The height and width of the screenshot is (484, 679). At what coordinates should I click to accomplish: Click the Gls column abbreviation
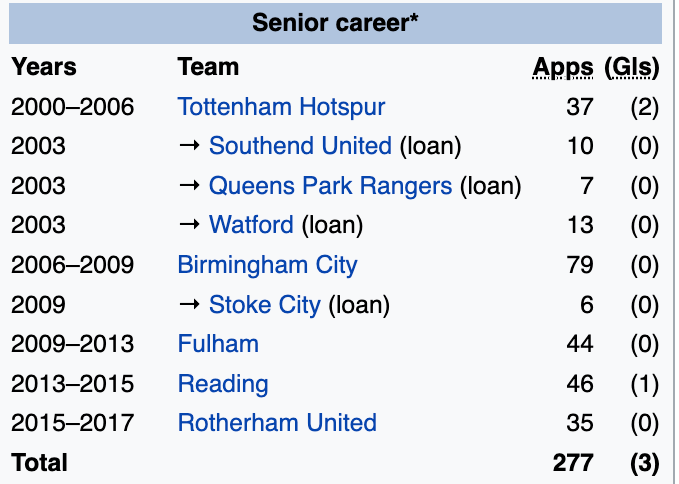click(632, 67)
